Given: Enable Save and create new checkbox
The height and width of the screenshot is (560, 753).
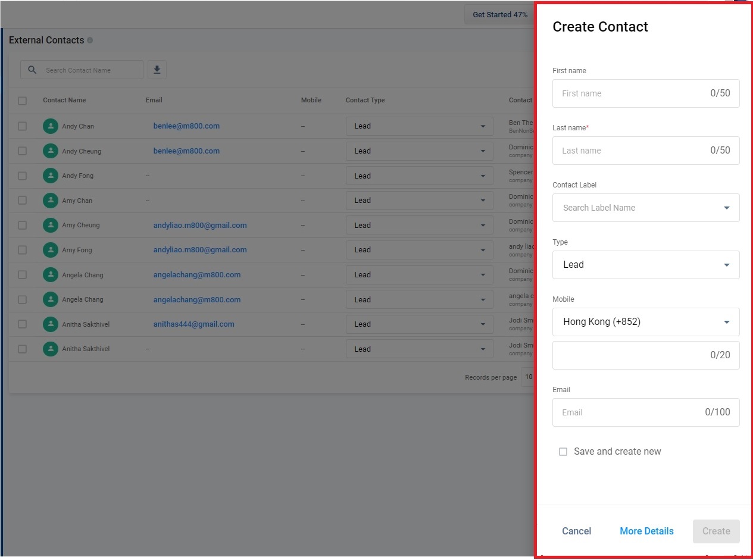Looking at the screenshot, I should pyautogui.click(x=563, y=452).
